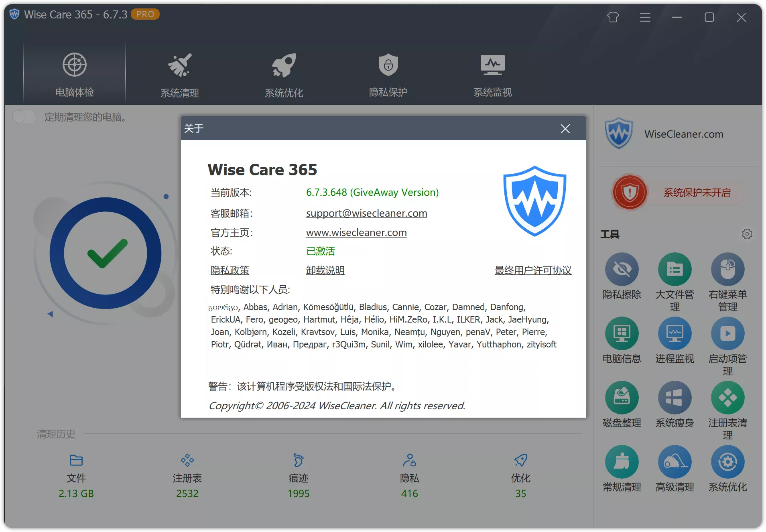The image size is (766, 532).
Task: Open the 隐私擦除 privacy eraser tool
Action: tap(622, 269)
